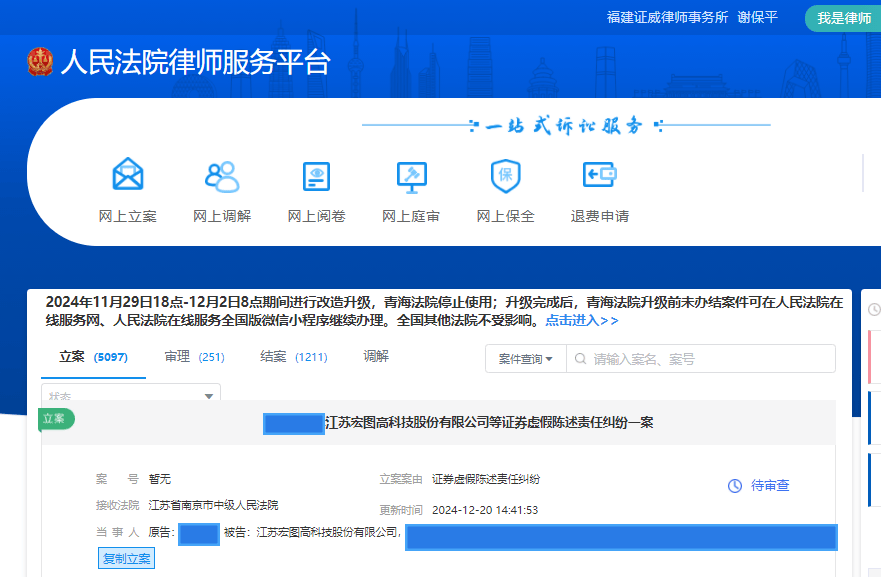Open case title 江苏宏图高科技股份有限公司等证券虚假陈述责任纠纷一案
Screen dimensions: 881x577
[489, 422]
